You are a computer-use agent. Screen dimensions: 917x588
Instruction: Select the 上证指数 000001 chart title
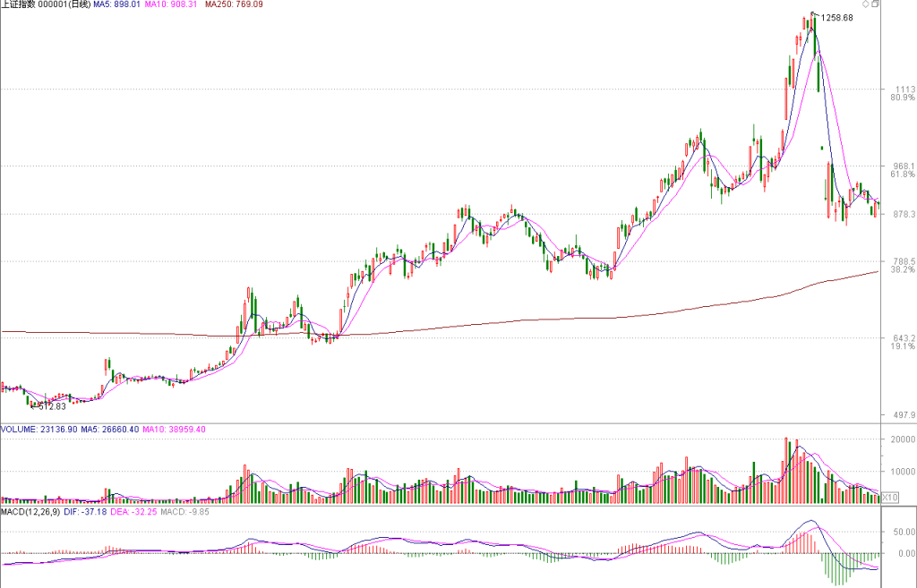(47, 4)
